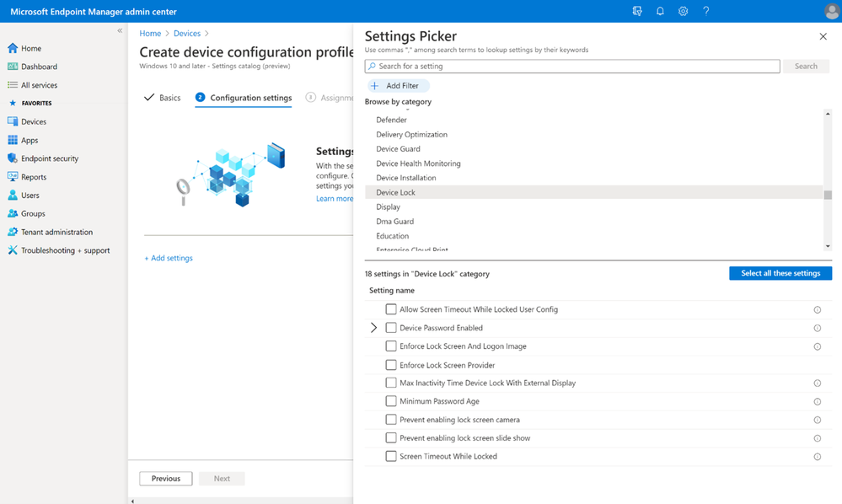Show info for Prevent enabling lock screen camera
Viewport: 842px width, 504px height.
coord(818,421)
